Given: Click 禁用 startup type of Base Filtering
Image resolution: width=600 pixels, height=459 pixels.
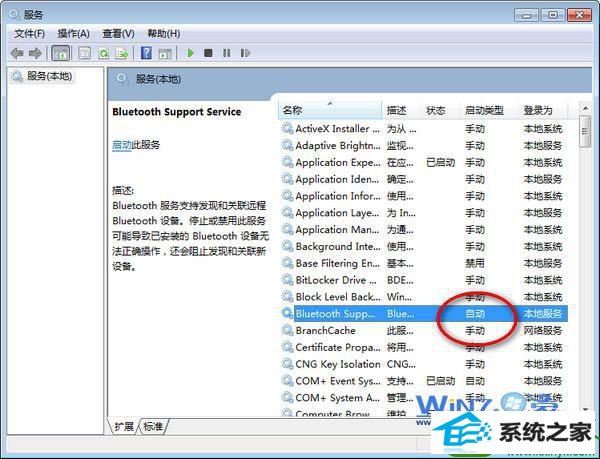Looking at the screenshot, I should (x=475, y=263).
